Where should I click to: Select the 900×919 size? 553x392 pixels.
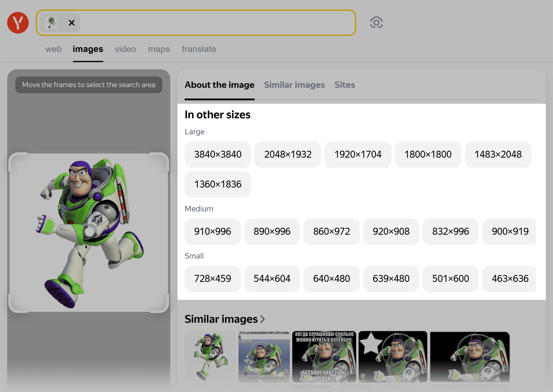509,231
